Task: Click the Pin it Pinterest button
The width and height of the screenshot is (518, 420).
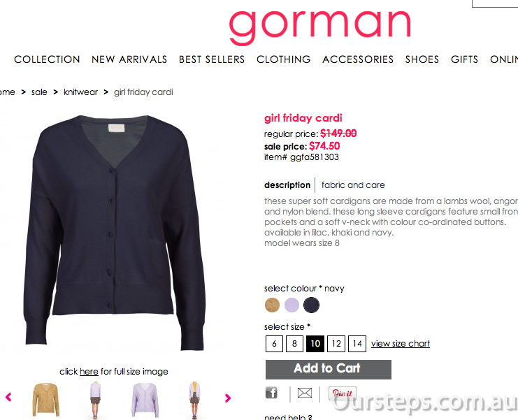Action: [343, 393]
